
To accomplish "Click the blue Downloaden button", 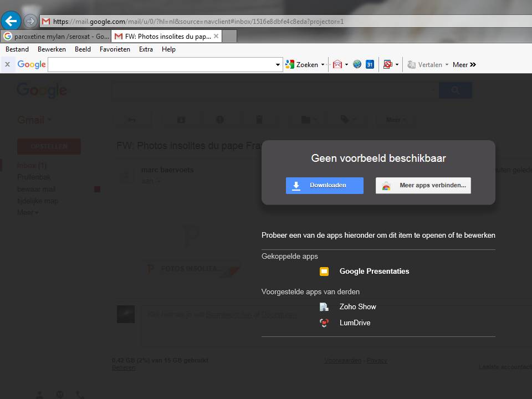I will click(x=324, y=186).
